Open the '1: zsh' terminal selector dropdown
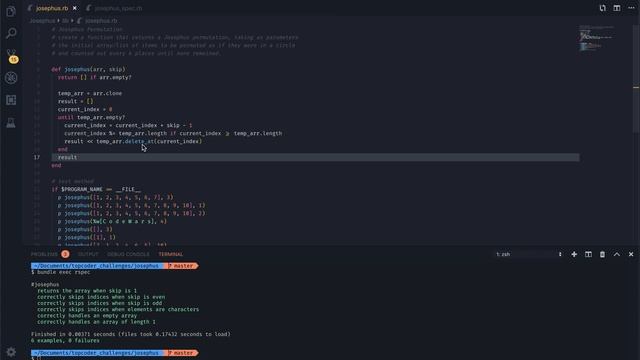640x360 pixels. pos(529,254)
